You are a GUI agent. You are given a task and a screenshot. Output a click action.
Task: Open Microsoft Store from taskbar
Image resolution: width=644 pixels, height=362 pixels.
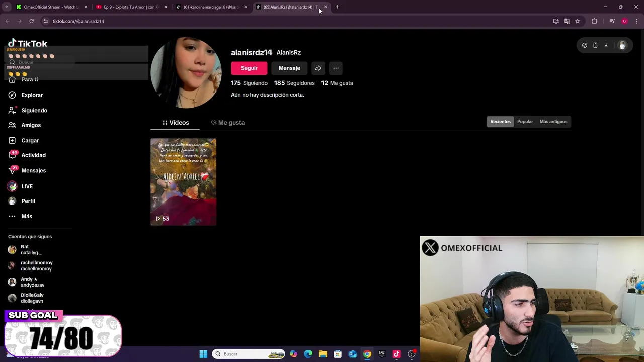(338, 354)
